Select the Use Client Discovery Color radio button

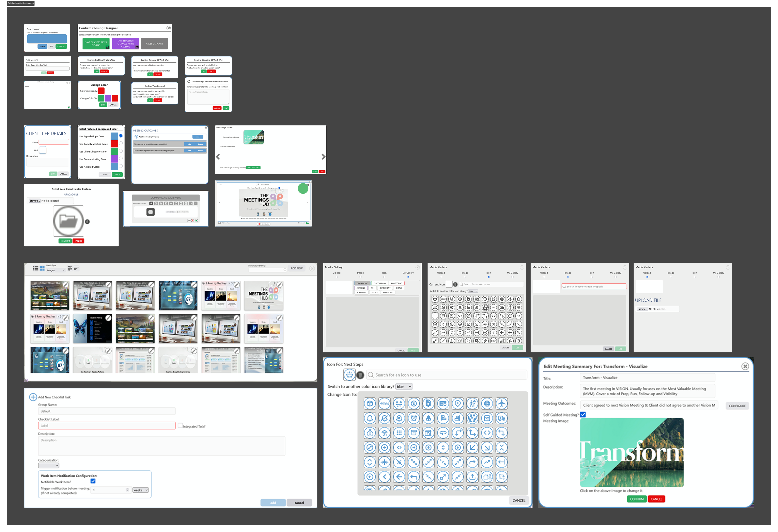point(121,151)
